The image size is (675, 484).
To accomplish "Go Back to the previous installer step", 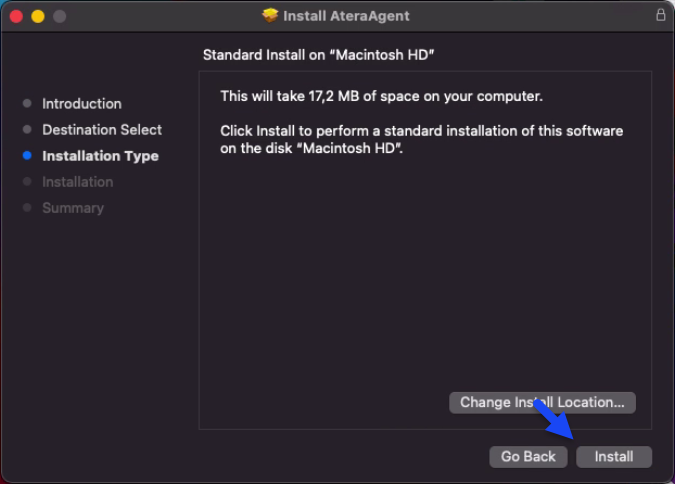I will coord(528,456).
